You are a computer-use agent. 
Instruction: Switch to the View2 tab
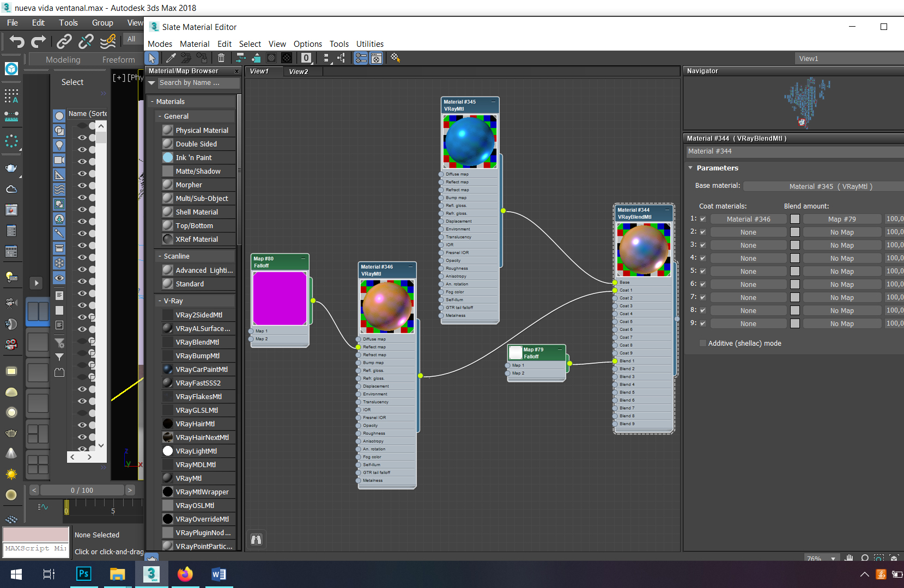(299, 71)
